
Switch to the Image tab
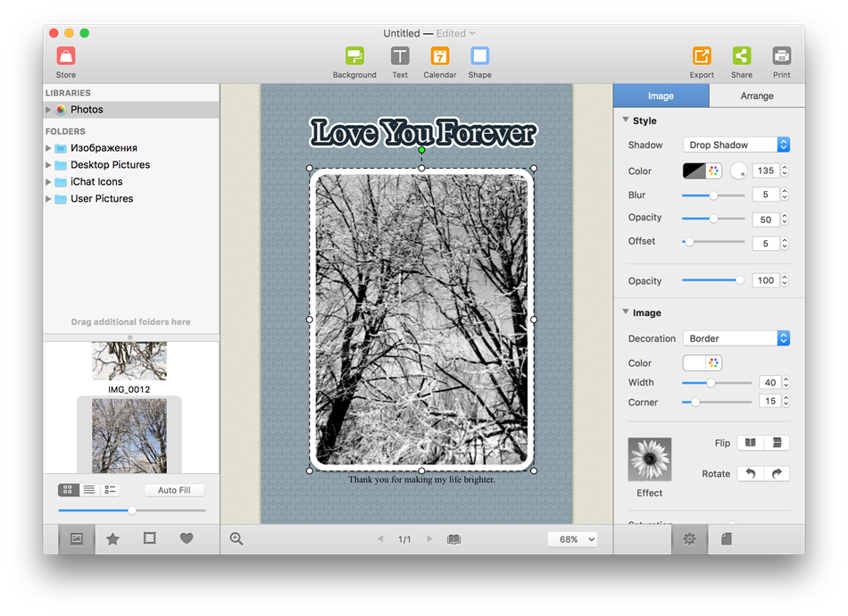click(661, 96)
